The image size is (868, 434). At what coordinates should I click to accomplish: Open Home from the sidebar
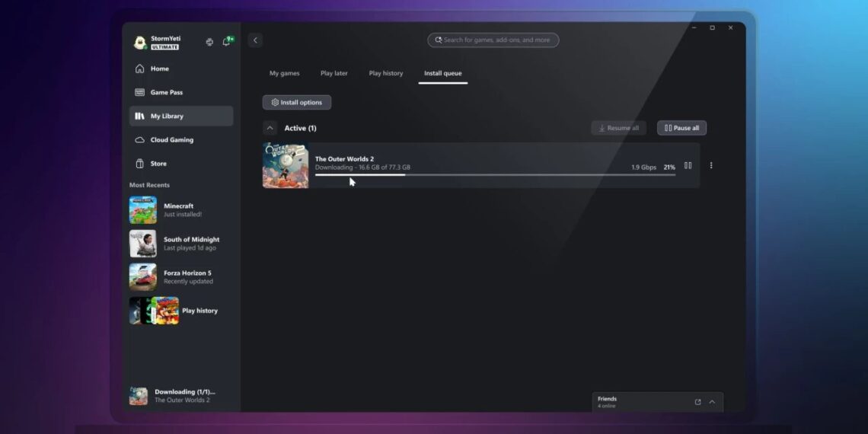[x=159, y=69]
